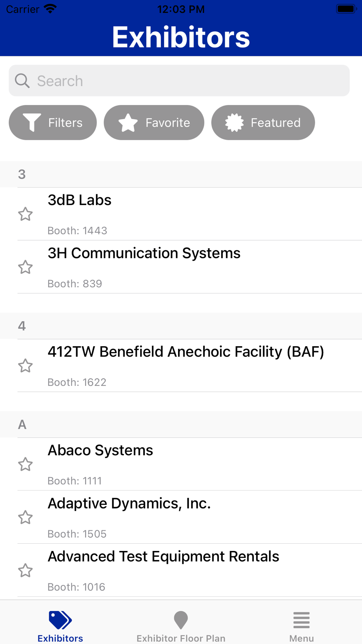Tap the Exhibitor Floor Plan pin icon

coord(181,620)
